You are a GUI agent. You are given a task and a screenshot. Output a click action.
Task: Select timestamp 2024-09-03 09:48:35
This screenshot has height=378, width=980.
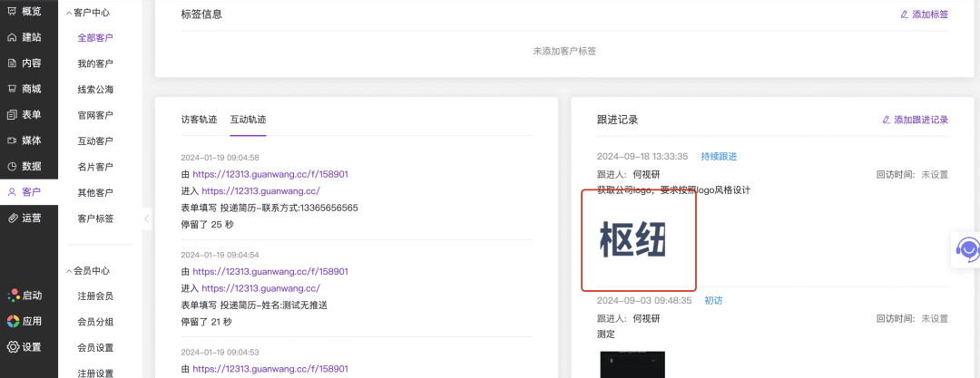pyautogui.click(x=644, y=301)
